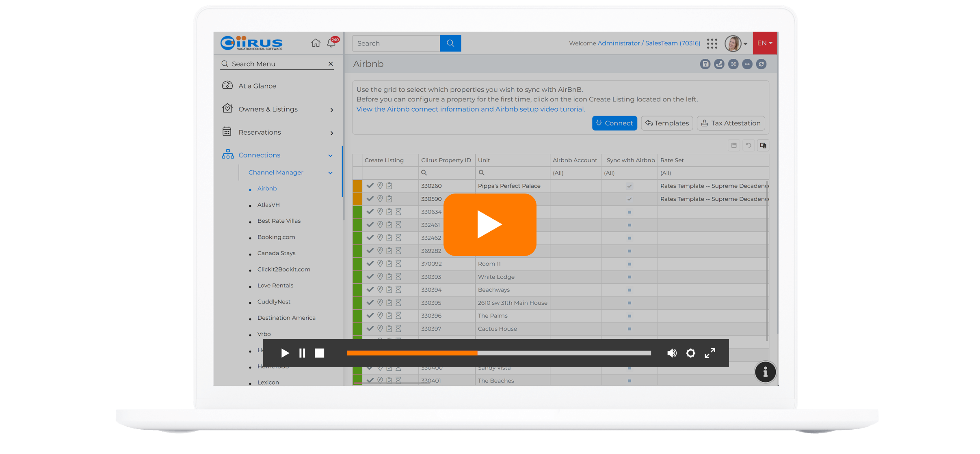The width and height of the screenshot is (980, 454).
Task: Click the save icon in Airbnb title bar
Action: coord(705,64)
